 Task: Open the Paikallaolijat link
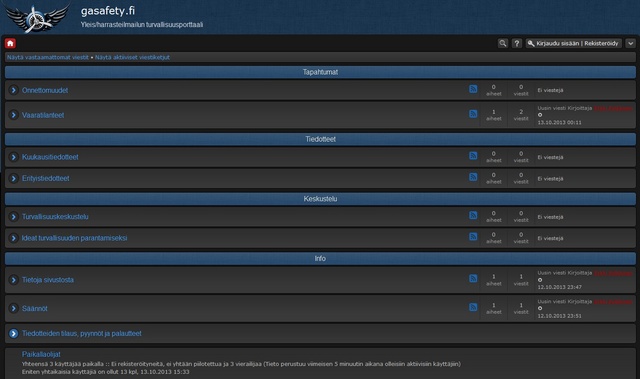pos(41,354)
